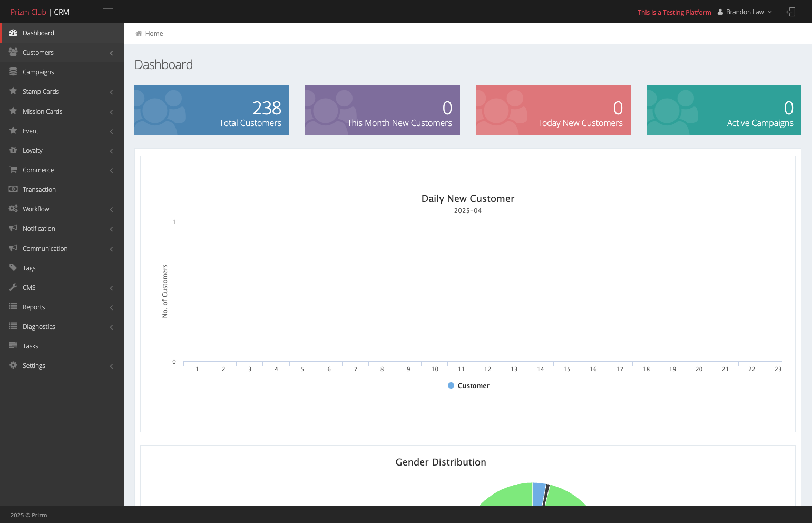Click the Transaction money icon

pyautogui.click(x=13, y=189)
